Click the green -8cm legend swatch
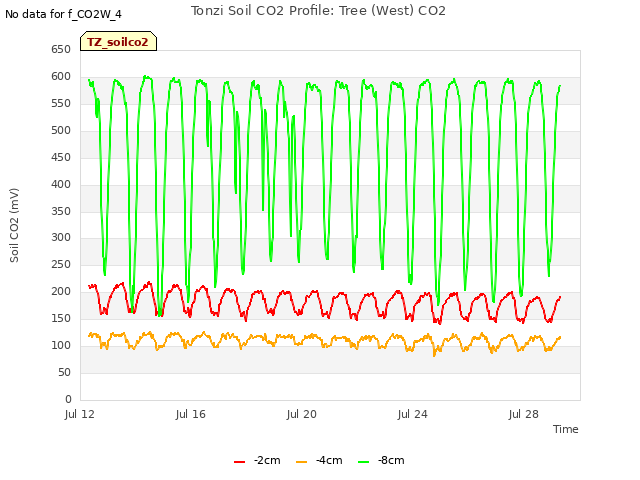640x480 pixels. click(363, 462)
